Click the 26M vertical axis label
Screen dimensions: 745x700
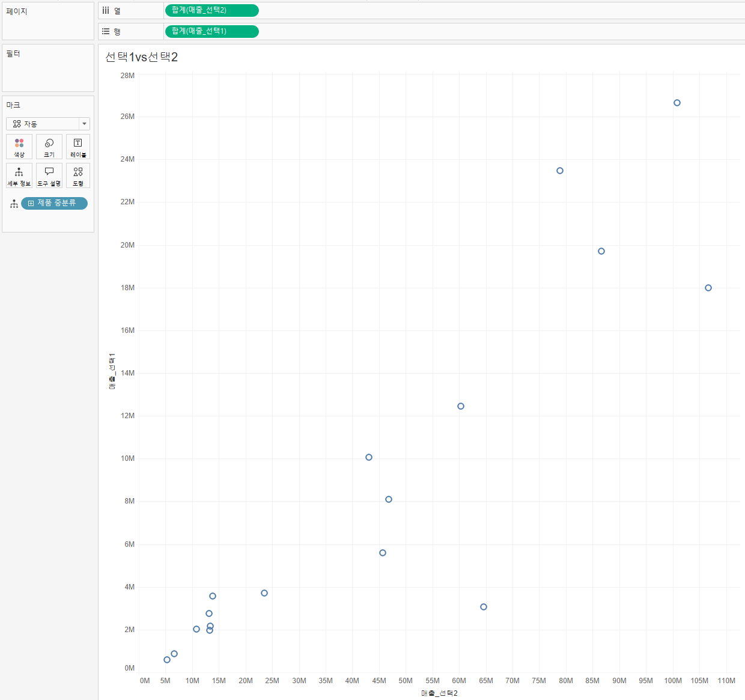[127, 117]
